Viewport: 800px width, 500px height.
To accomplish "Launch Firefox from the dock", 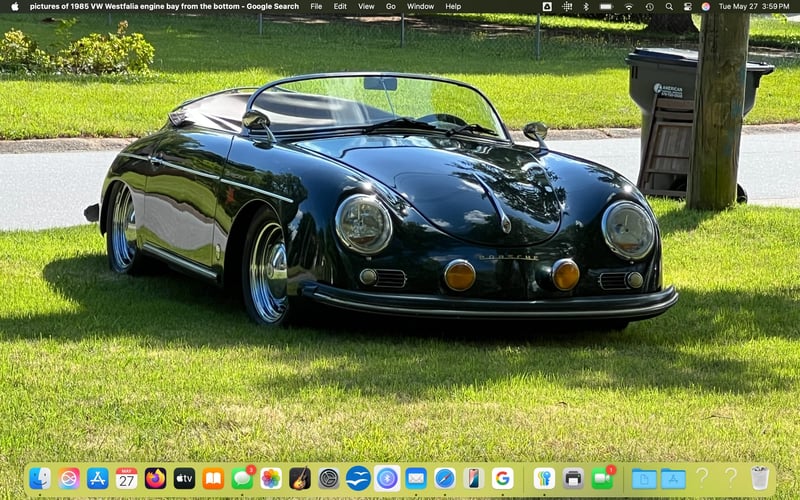I will [155, 478].
